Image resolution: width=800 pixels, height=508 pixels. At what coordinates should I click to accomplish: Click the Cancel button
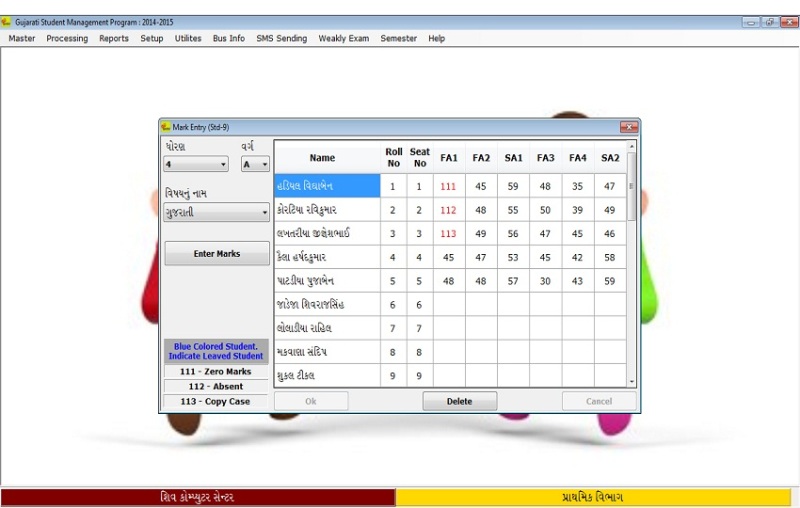[598, 401]
